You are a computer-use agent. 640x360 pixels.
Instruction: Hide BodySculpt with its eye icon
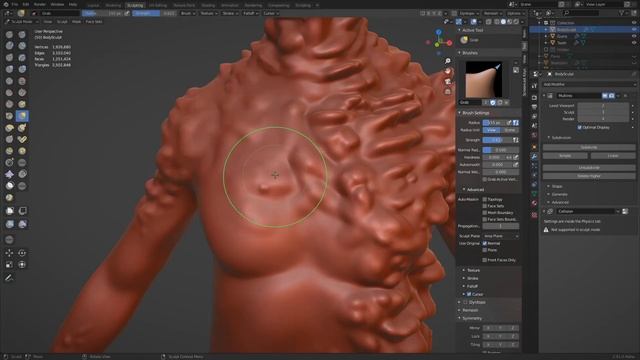[x=634, y=29]
